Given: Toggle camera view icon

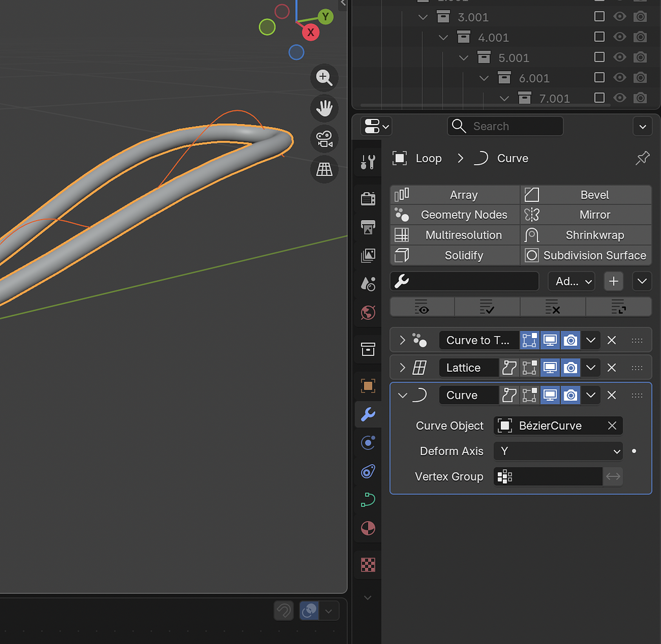Looking at the screenshot, I should (324, 139).
